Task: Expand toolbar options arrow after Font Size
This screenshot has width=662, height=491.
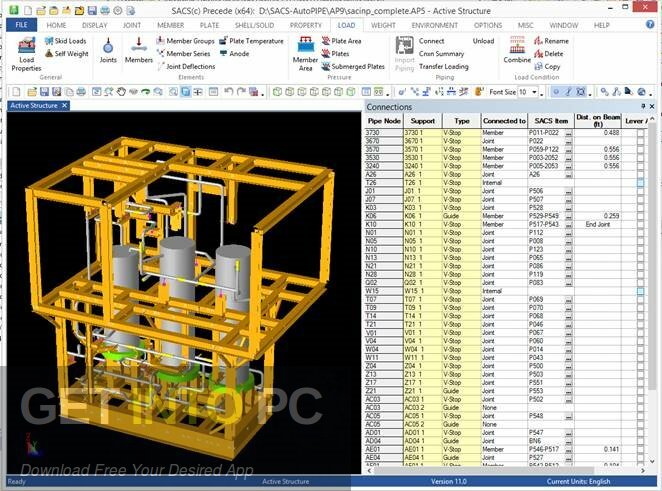Action: tap(542, 93)
